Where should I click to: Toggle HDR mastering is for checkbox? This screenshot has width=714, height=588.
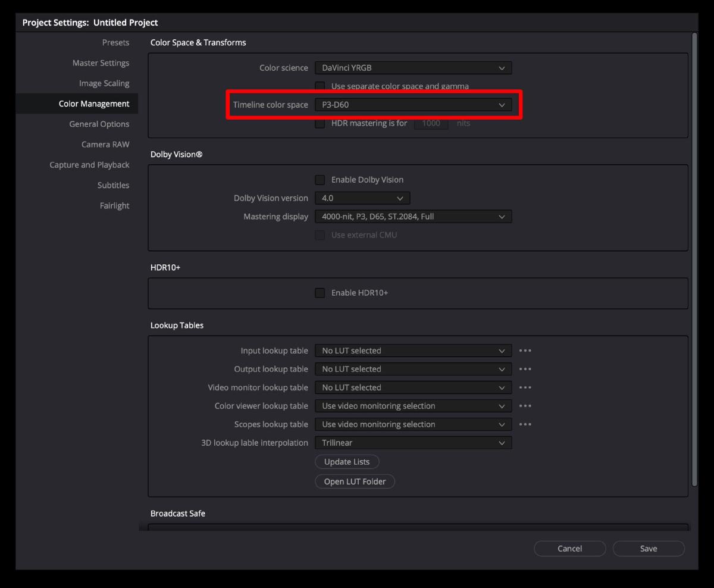(x=320, y=123)
